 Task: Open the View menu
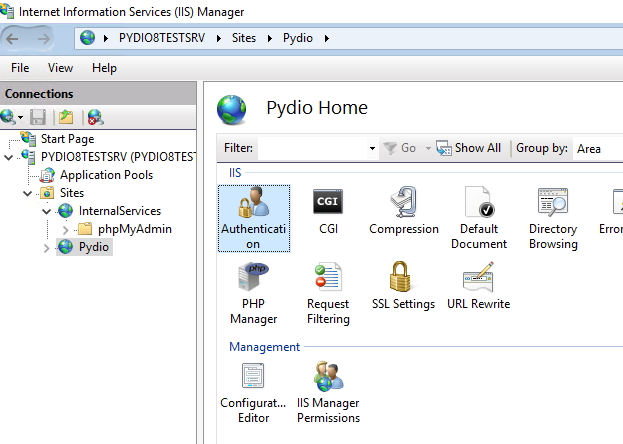(x=60, y=68)
